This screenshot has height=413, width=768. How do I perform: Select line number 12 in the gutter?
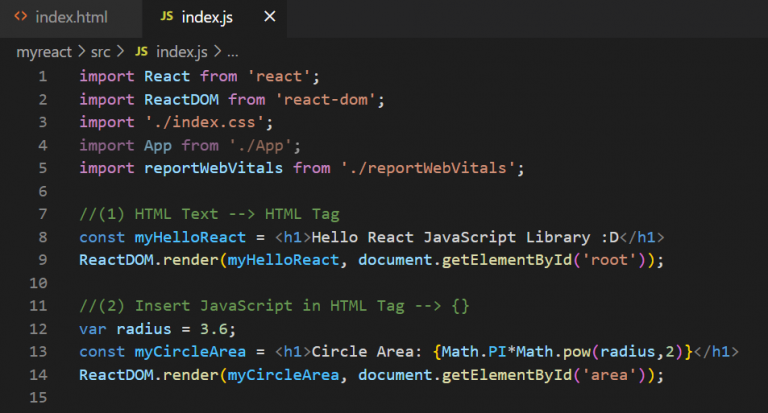(38, 329)
